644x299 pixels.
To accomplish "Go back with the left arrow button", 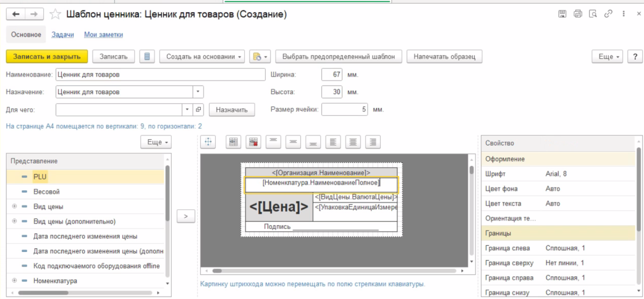I will pos(16,14).
